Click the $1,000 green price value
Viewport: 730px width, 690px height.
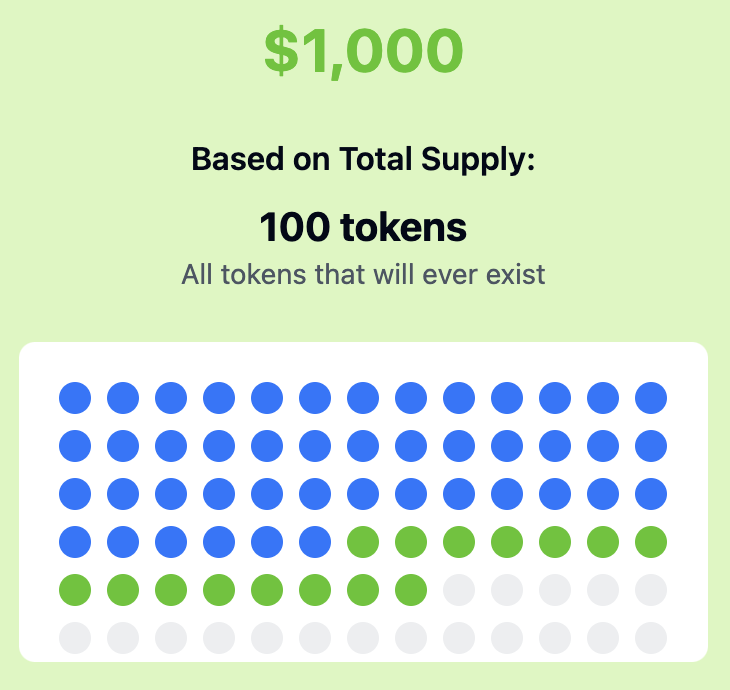click(364, 51)
